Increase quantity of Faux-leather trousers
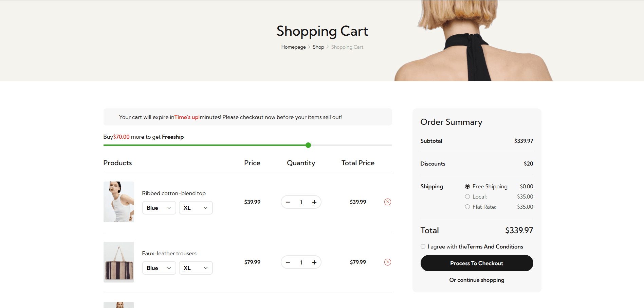The height and width of the screenshot is (308, 644). coord(314,262)
